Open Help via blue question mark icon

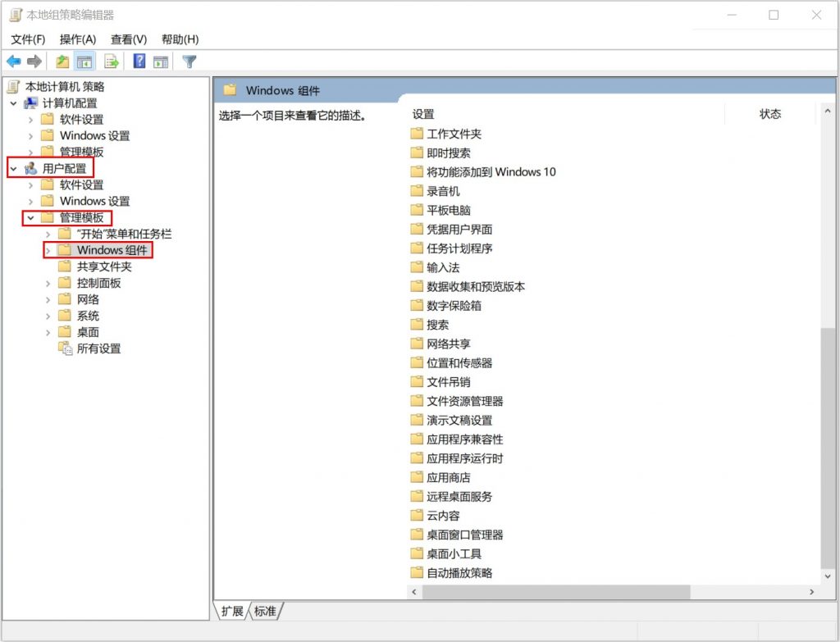click(x=139, y=61)
